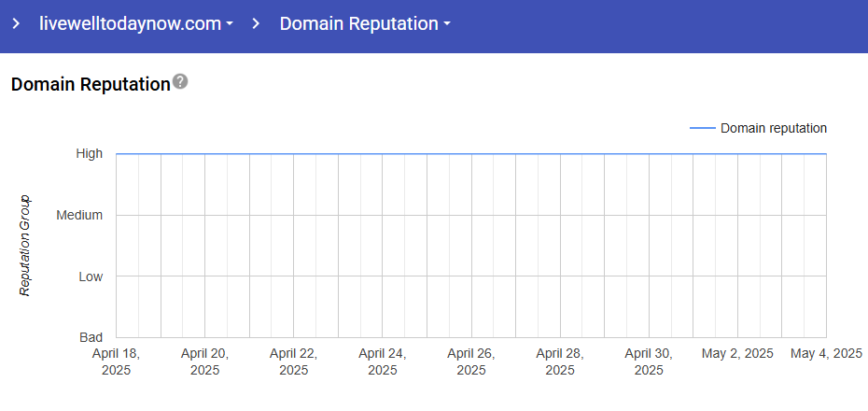The width and height of the screenshot is (868, 411).
Task: Expand the Domain Reputation dashboard dropdown
Action: [365, 24]
